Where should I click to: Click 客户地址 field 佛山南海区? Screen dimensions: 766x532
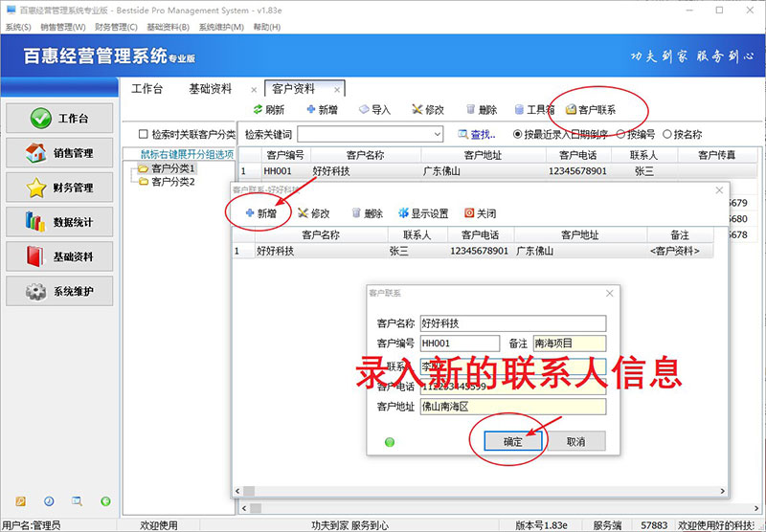[513, 406]
